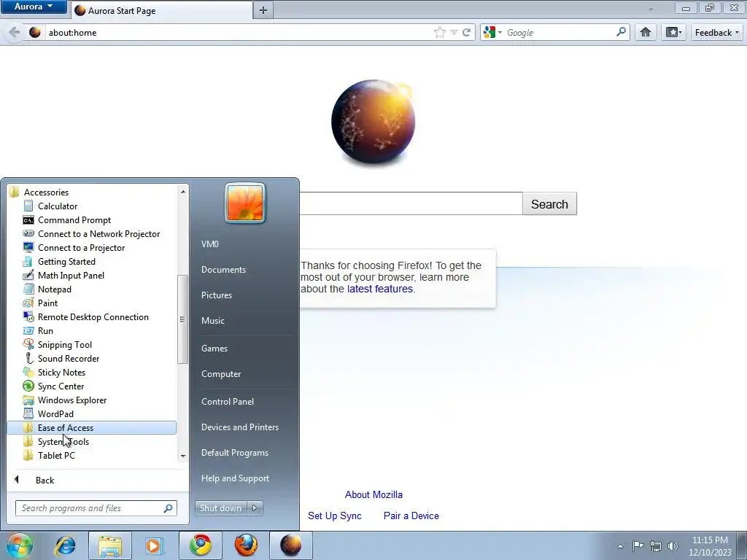This screenshot has height=560, width=747.
Task: Open Help and Support
Action: (235, 478)
